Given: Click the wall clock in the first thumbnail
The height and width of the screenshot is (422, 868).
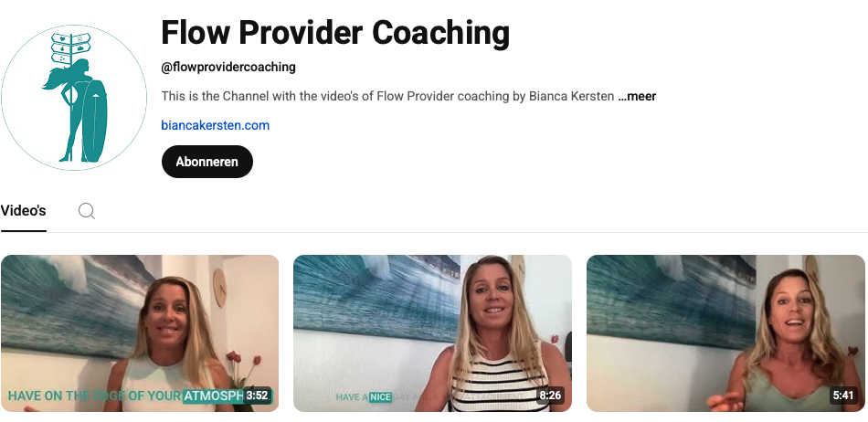Looking at the screenshot, I should point(219,288).
